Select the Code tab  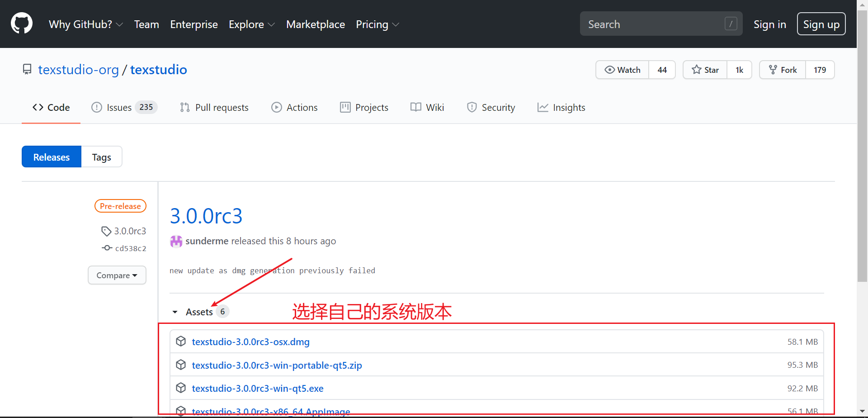click(51, 107)
